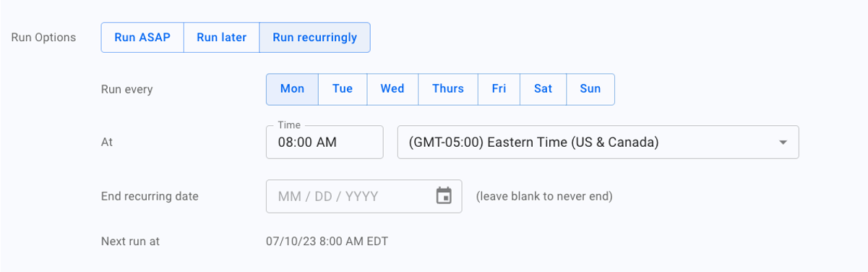The image size is (868, 272).
Task: Toggle the Mon day button
Action: (x=292, y=89)
